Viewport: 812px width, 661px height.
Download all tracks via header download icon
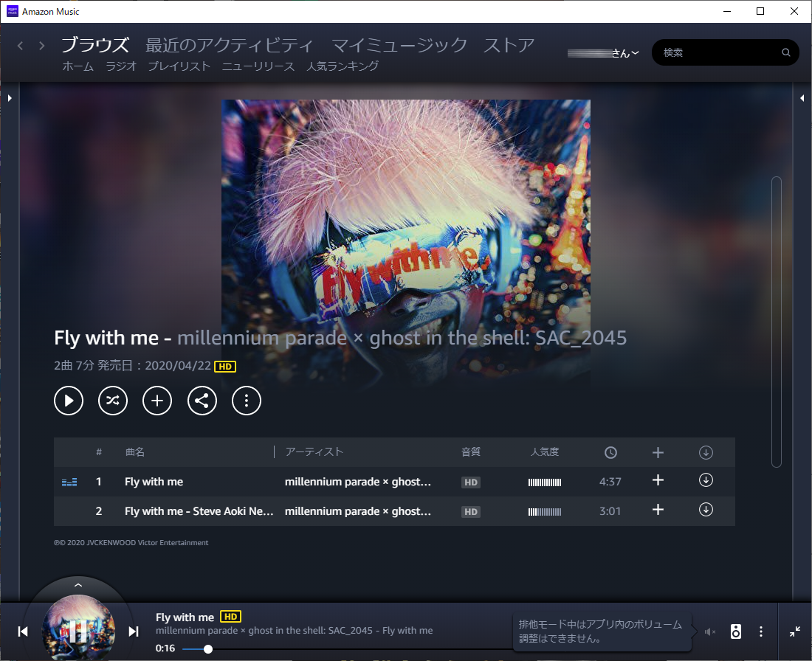tap(706, 452)
